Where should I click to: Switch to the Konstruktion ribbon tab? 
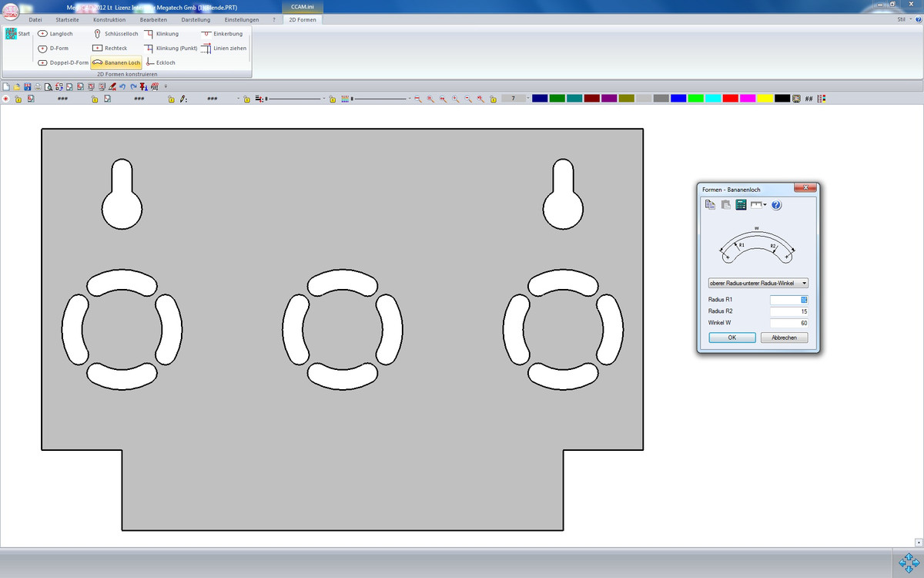point(109,19)
